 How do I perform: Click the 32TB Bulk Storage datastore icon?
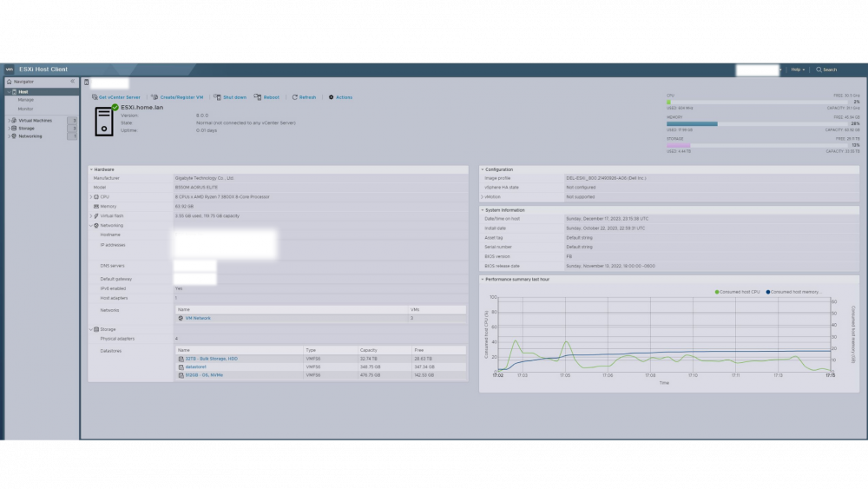181,359
